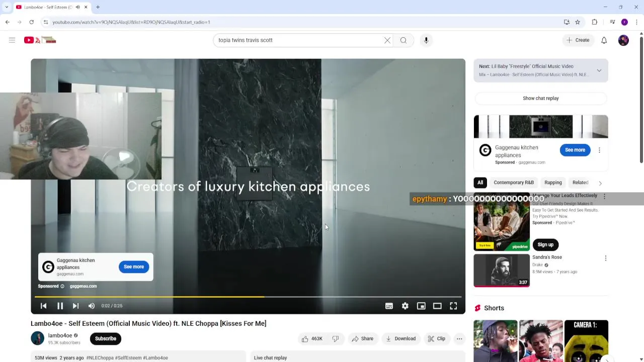The width and height of the screenshot is (644, 362).
Task: Subscribe to lambo4oe channel
Action: (106, 338)
